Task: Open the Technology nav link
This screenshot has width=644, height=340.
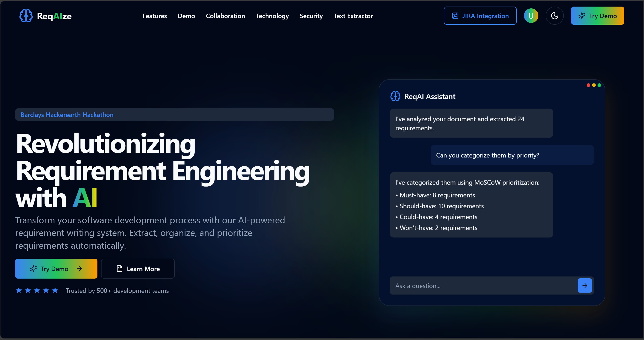Action: pos(272,16)
